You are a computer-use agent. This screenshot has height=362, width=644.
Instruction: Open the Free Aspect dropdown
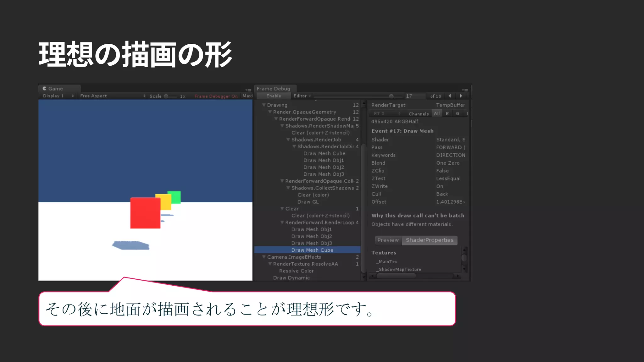[x=113, y=96]
